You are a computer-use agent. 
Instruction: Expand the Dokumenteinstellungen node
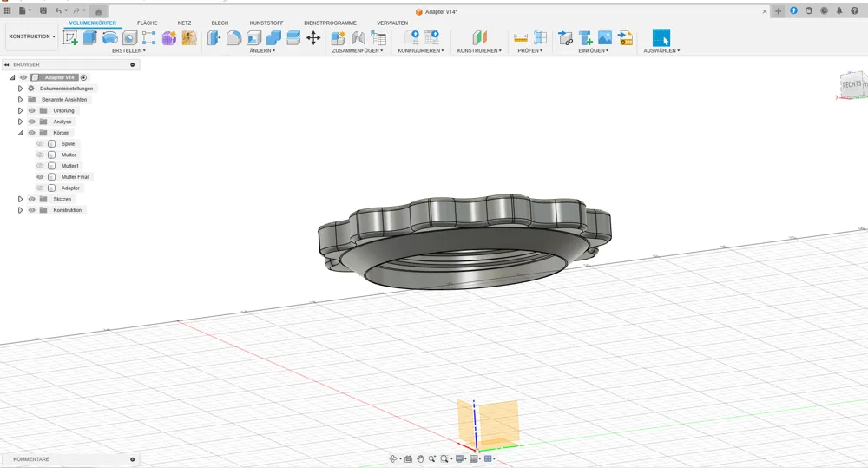[21, 88]
